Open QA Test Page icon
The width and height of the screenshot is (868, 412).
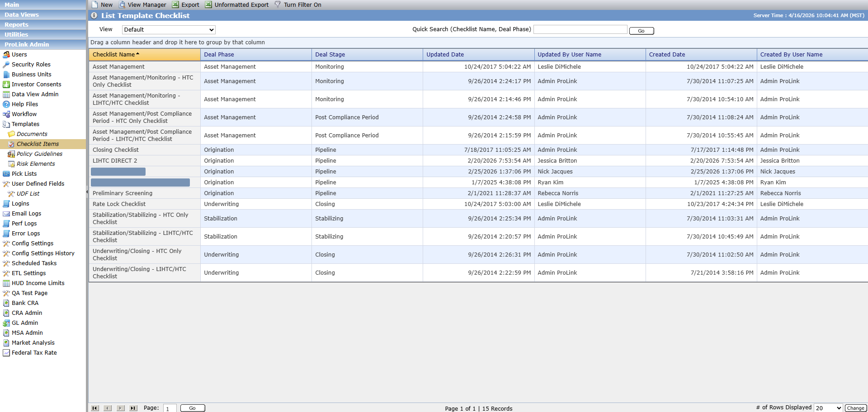click(6, 293)
